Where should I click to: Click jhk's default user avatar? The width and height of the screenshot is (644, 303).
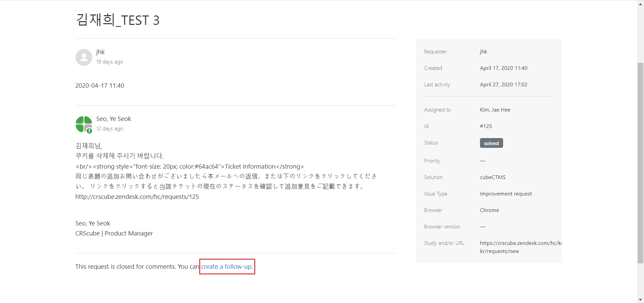[x=84, y=57]
